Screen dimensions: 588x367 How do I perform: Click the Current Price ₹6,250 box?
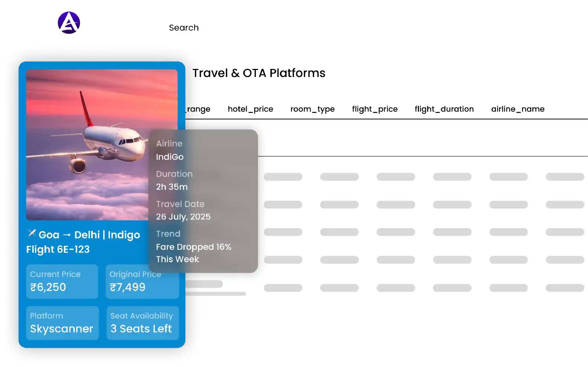click(62, 281)
